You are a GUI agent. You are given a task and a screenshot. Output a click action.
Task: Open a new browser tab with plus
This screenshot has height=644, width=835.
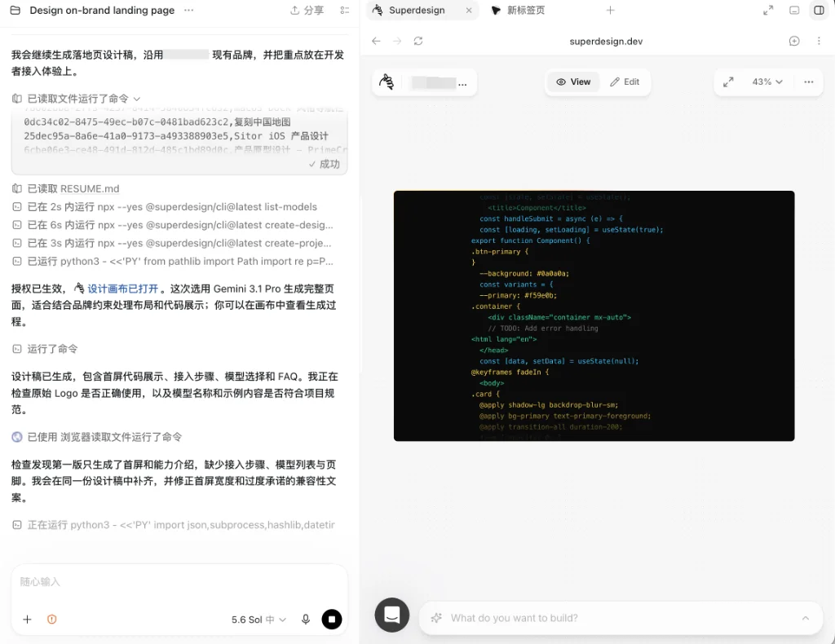(x=610, y=10)
